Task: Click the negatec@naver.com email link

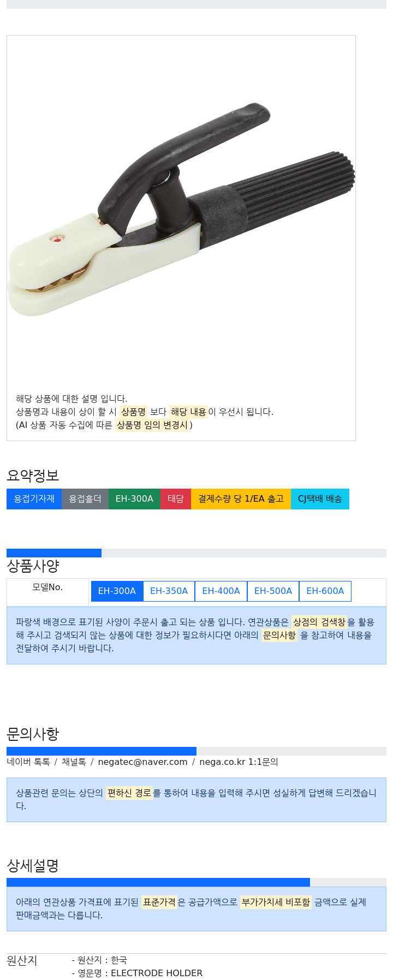Action: pyautogui.click(x=142, y=762)
